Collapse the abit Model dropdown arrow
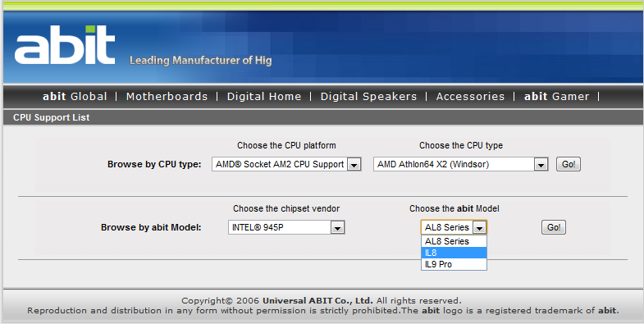644x324 pixels. point(479,227)
